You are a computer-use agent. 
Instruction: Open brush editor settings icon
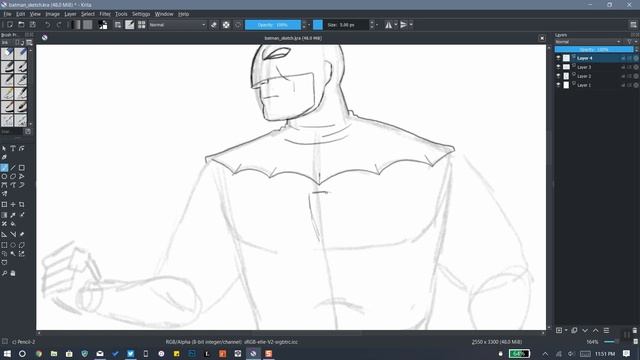pos(129,25)
